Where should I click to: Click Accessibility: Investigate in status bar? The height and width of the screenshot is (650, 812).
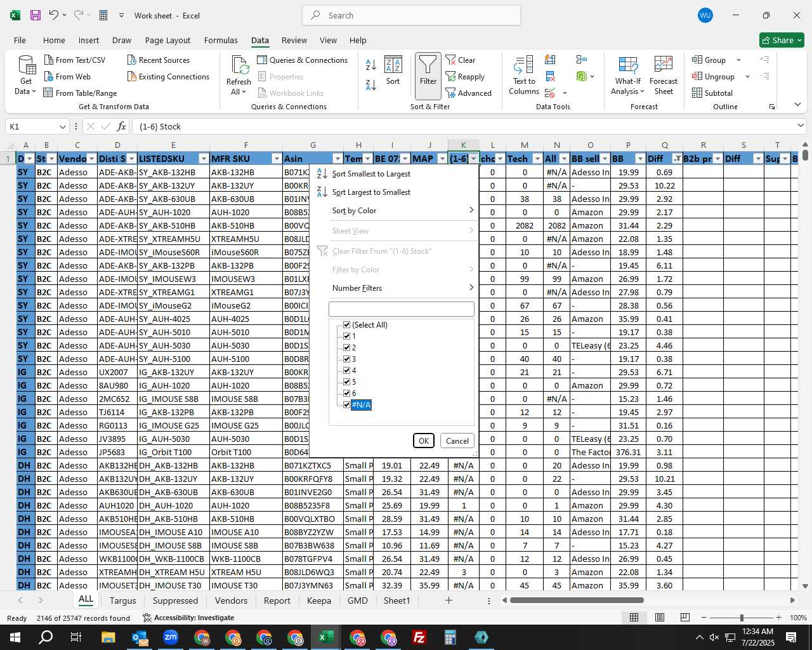(x=188, y=618)
